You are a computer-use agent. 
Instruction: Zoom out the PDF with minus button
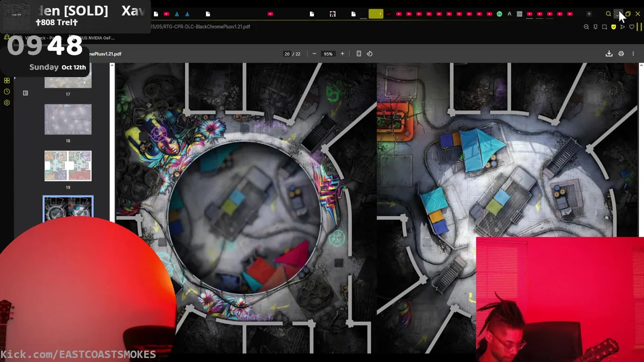(314, 54)
